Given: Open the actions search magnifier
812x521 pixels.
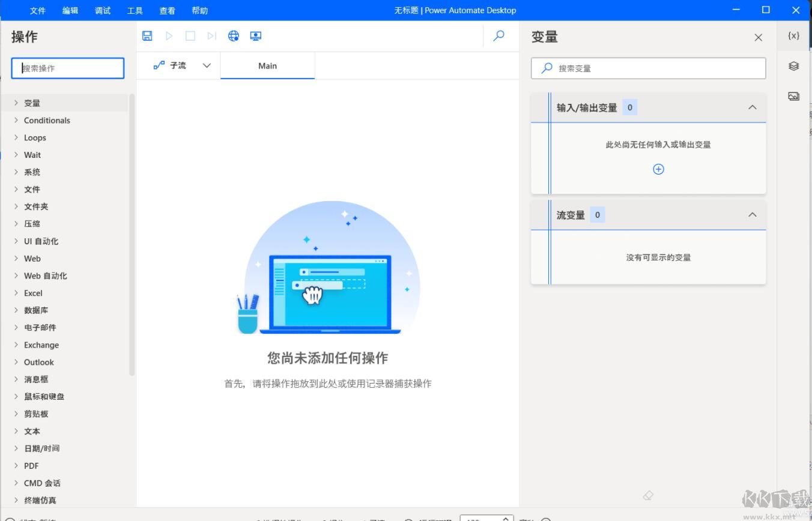Looking at the screenshot, I should [x=498, y=35].
